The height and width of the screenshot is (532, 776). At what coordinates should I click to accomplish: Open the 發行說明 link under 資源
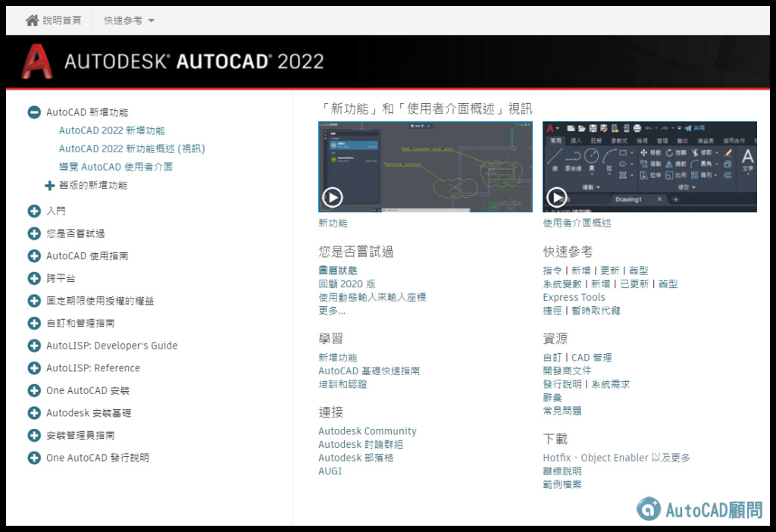pyautogui.click(x=562, y=384)
